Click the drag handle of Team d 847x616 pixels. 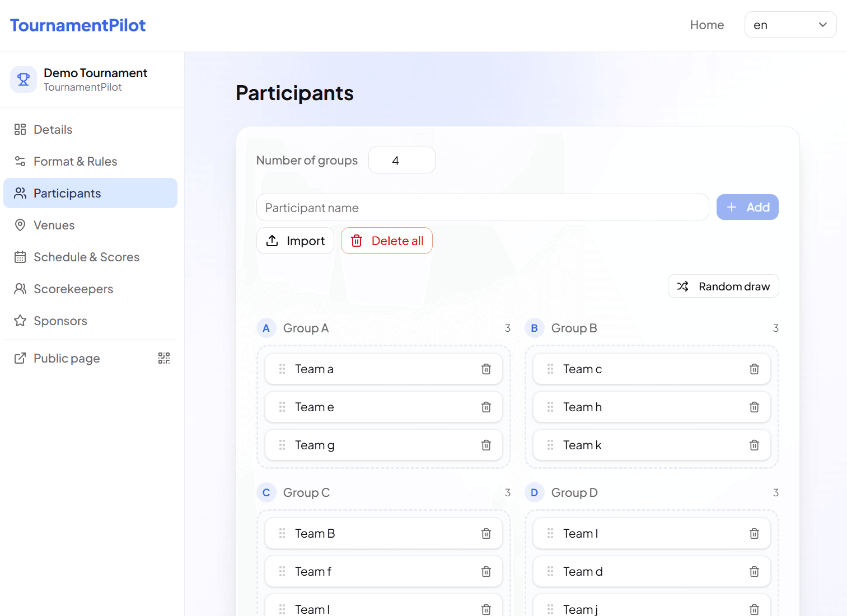tap(550, 572)
